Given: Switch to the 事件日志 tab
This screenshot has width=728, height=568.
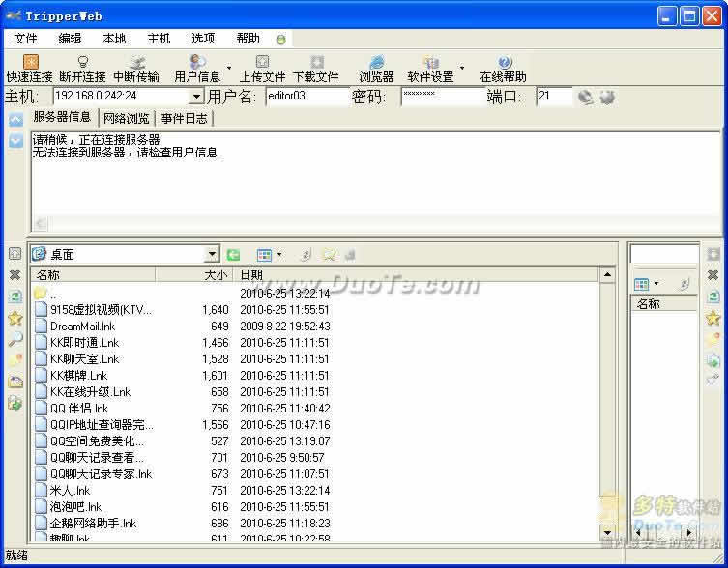Looking at the screenshot, I should [184, 119].
